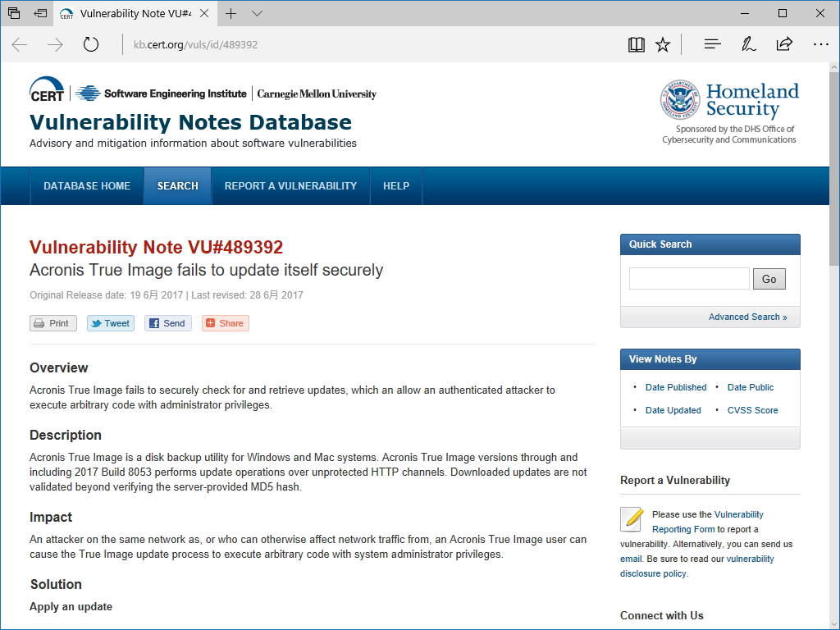Open Reading view book icon

click(637, 44)
